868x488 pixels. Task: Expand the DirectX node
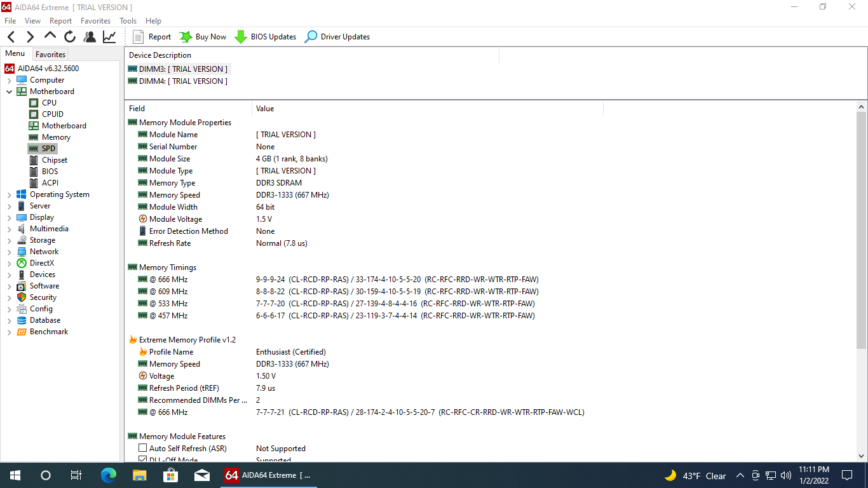coord(10,263)
